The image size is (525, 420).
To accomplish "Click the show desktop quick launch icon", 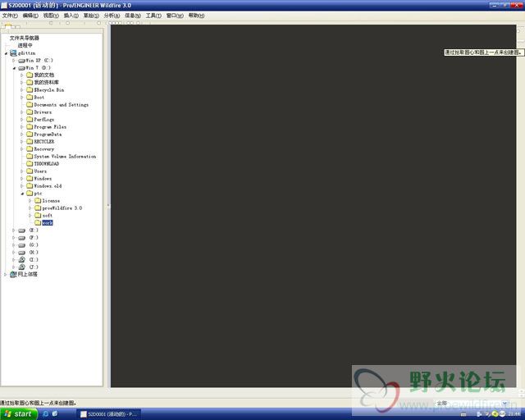I will [55, 414].
